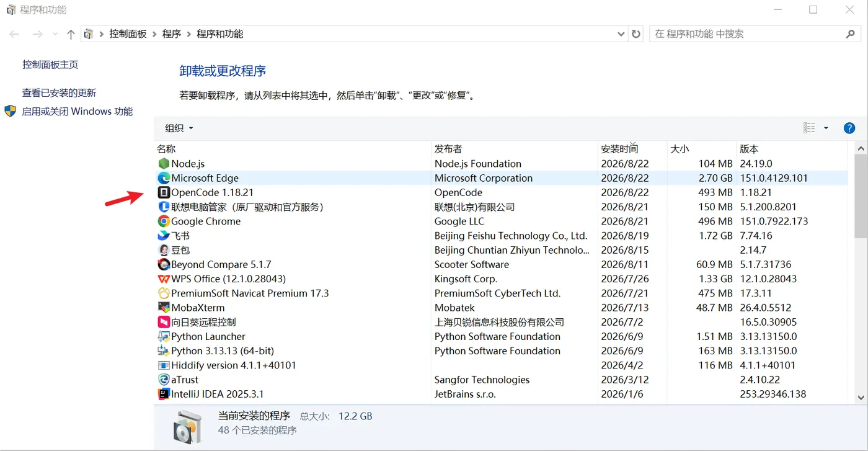
Task: Click the Microsoft Edge icon in list
Action: (164, 178)
